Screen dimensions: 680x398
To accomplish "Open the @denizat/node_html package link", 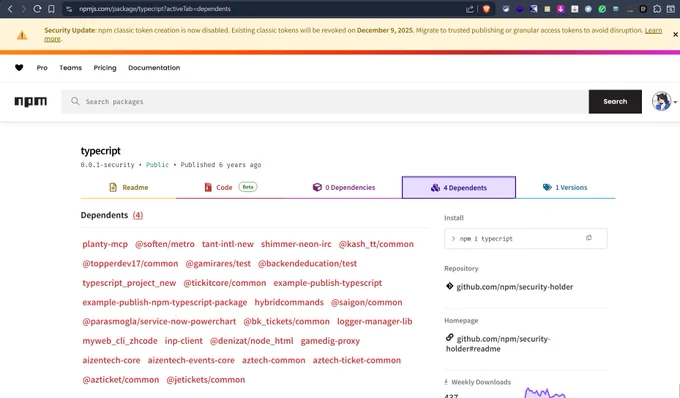I will (252, 341).
